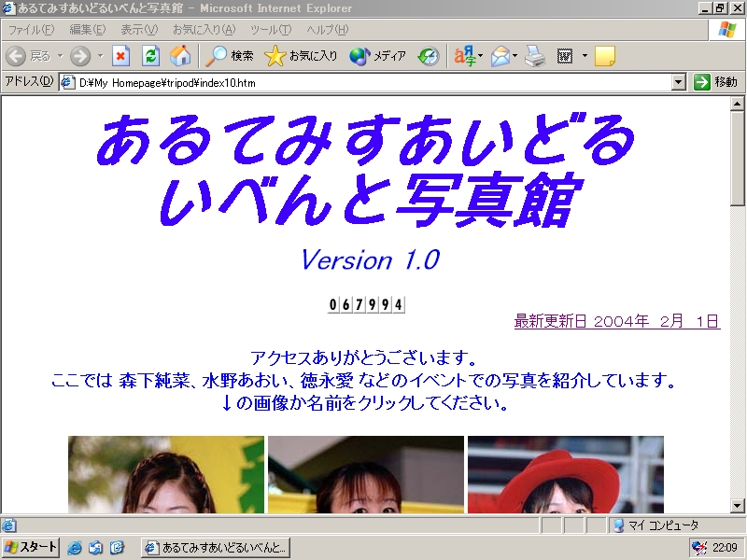Click the address bar URL field
Screen dimensions: 747x560
tap(374, 82)
